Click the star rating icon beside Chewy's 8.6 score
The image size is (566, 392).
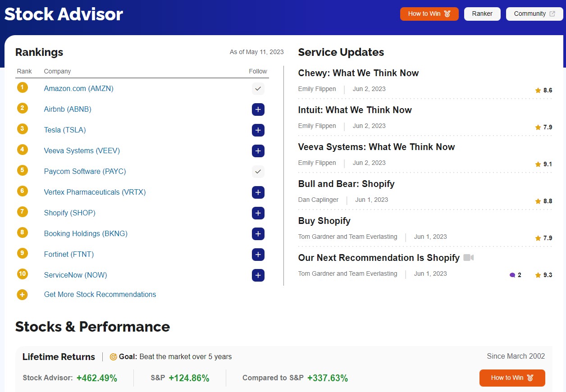(x=537, y=90)
